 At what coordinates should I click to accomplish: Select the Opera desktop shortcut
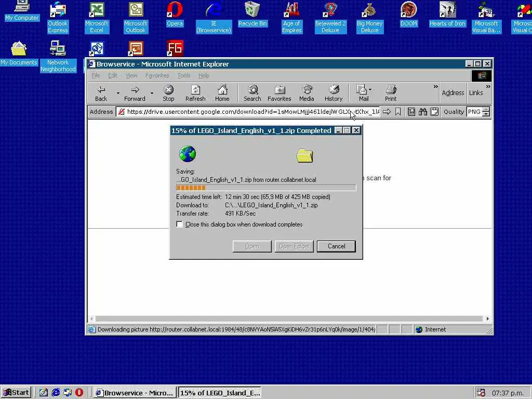point(175,14)
